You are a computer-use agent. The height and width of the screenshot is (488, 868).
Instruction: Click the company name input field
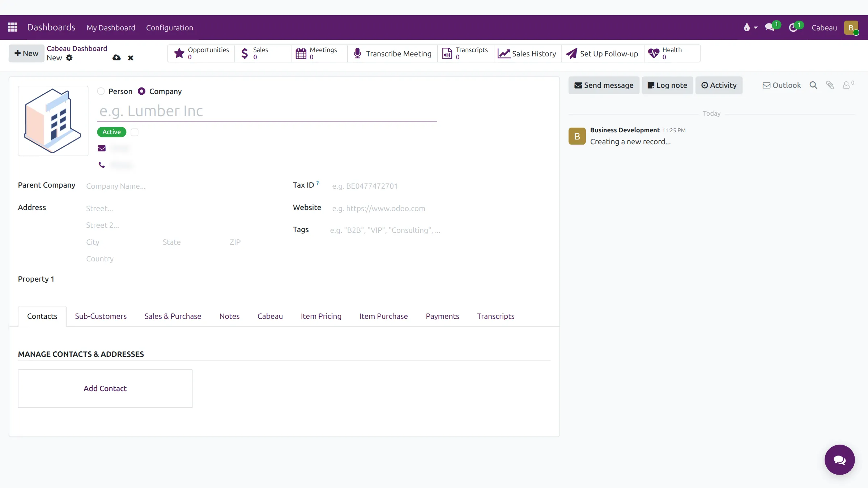[x=267, y=111]
